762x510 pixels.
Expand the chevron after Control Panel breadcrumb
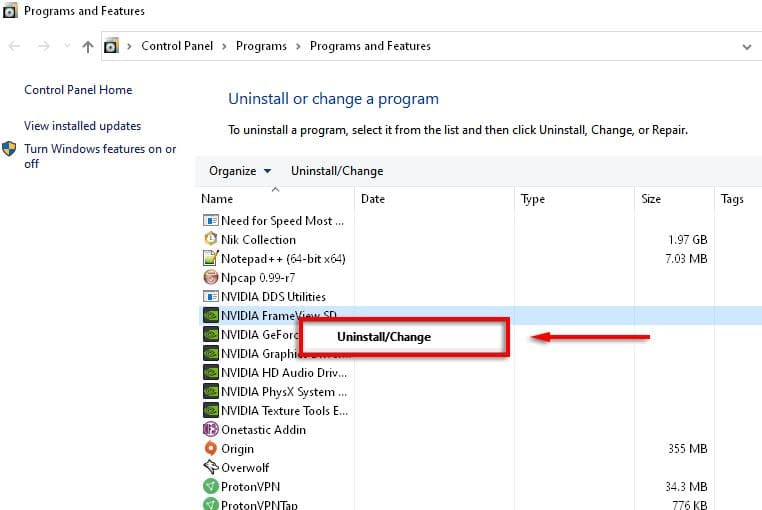click(224, 46)
